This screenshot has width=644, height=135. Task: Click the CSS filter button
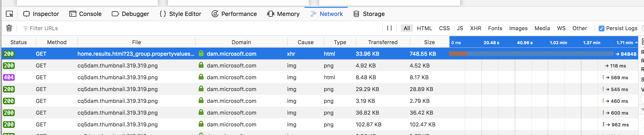coord(444,28)
